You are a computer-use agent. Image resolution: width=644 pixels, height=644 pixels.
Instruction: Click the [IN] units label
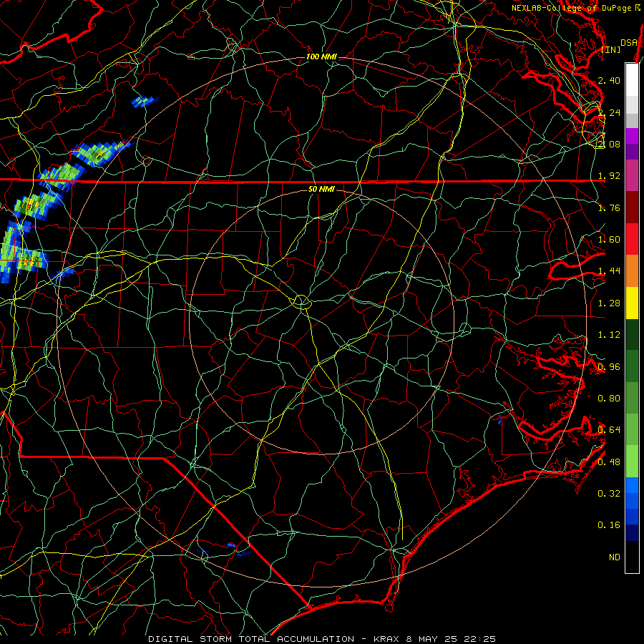[611, 49]
